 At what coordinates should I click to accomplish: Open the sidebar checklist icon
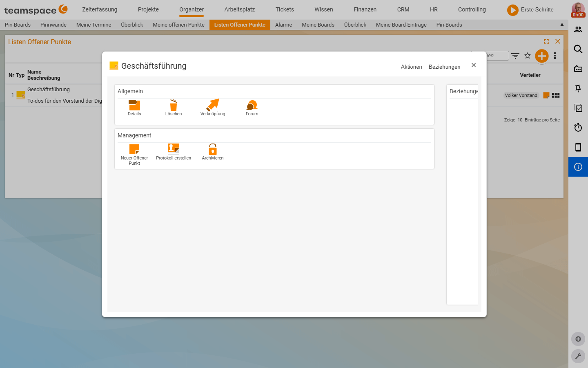pos(578,108)
